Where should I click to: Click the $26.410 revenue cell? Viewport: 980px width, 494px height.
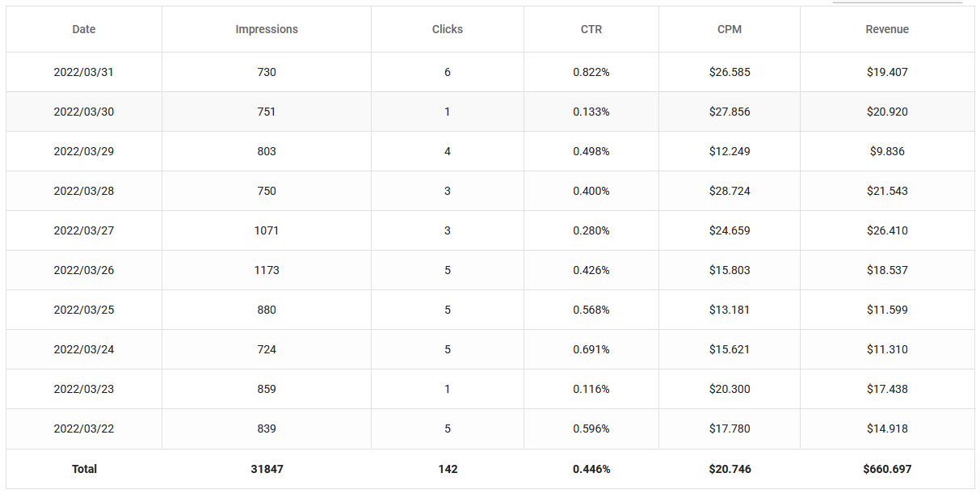887,230
